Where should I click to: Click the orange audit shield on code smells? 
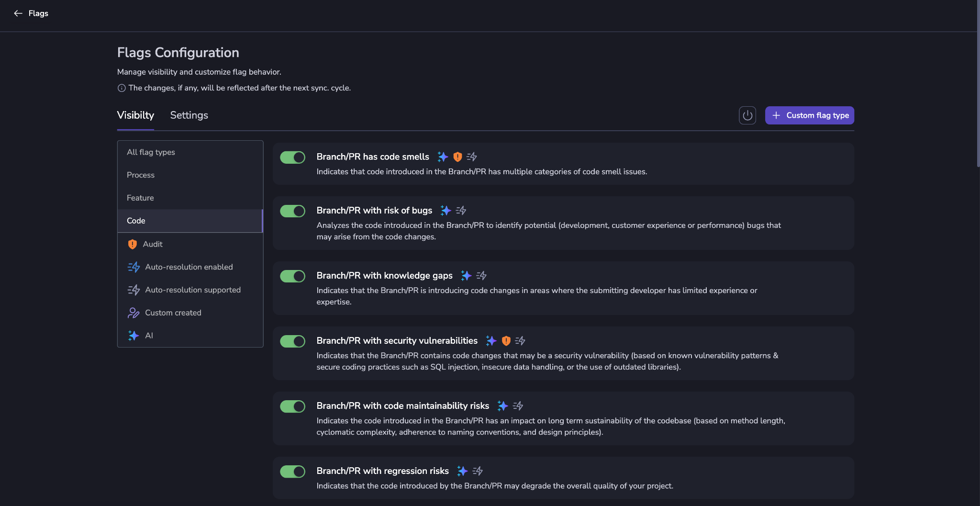[x=457, y=157]
